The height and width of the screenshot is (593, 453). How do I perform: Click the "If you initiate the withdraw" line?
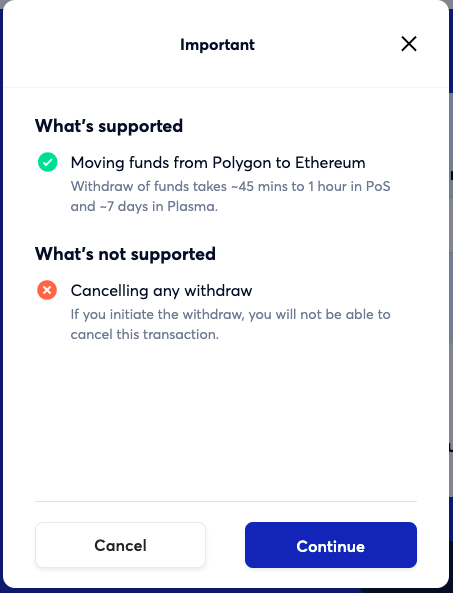[230, 314]
